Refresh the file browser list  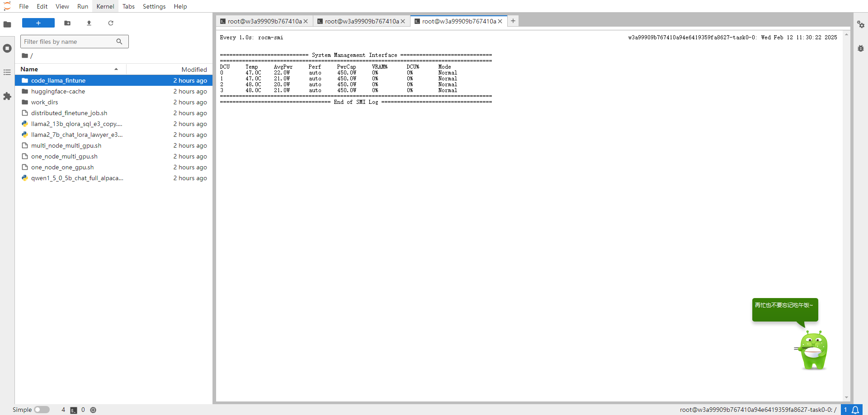pos(111,23)
